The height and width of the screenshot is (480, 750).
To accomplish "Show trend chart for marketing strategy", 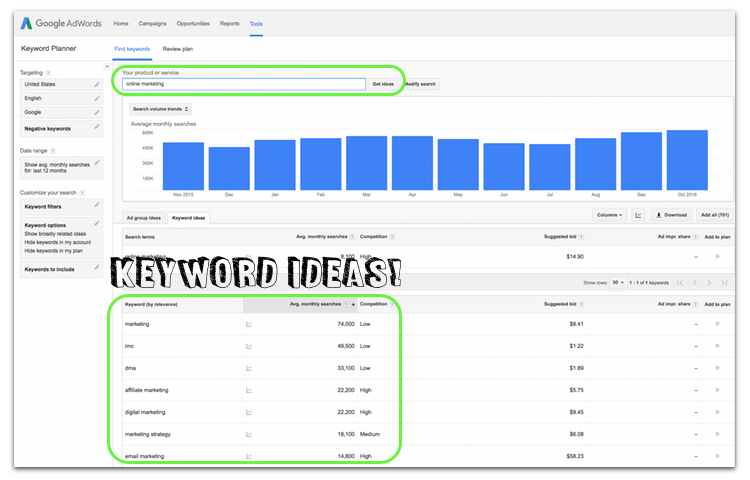I will 249,434.
